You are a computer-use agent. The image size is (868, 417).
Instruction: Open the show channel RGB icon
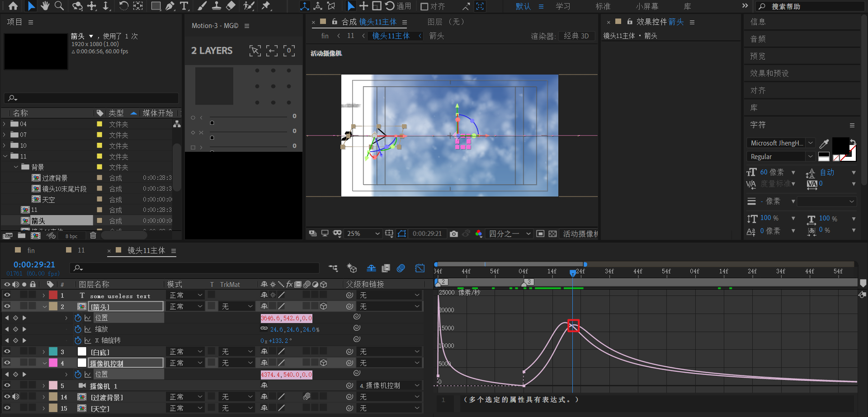pos(479,234)
